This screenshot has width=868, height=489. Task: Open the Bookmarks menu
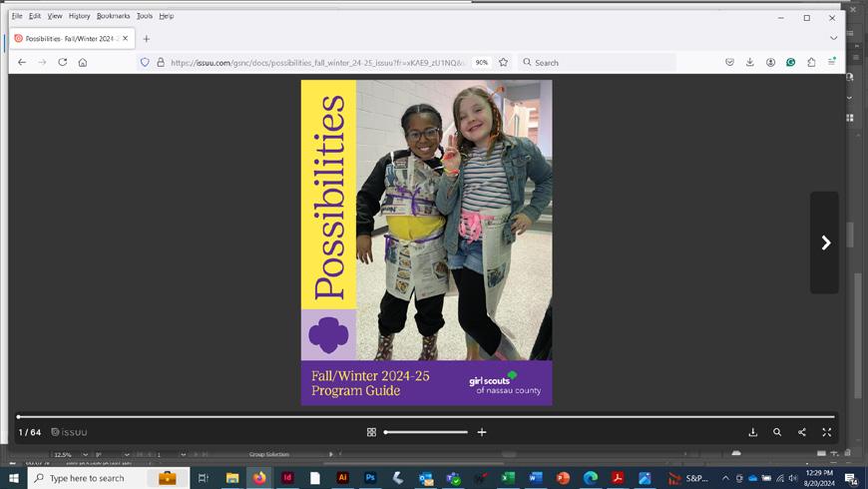click(113, 16)
